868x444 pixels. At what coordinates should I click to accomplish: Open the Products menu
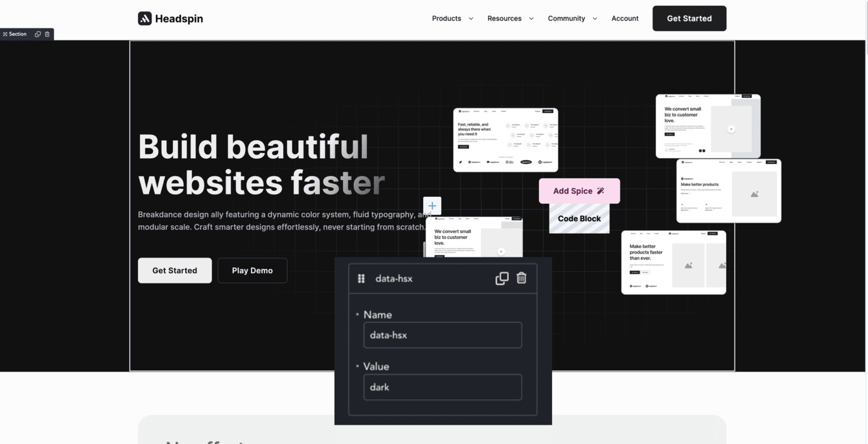[x=452, y=19]
